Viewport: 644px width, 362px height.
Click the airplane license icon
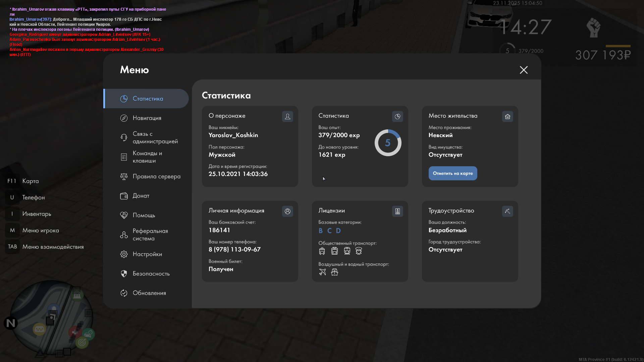pyautogui.click(x=322, y=272)
